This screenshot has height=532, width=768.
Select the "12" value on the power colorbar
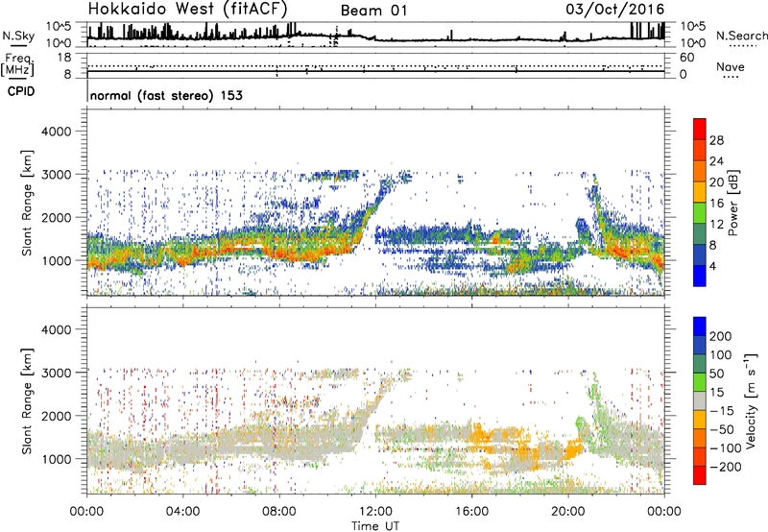click(x=716, y=225)
